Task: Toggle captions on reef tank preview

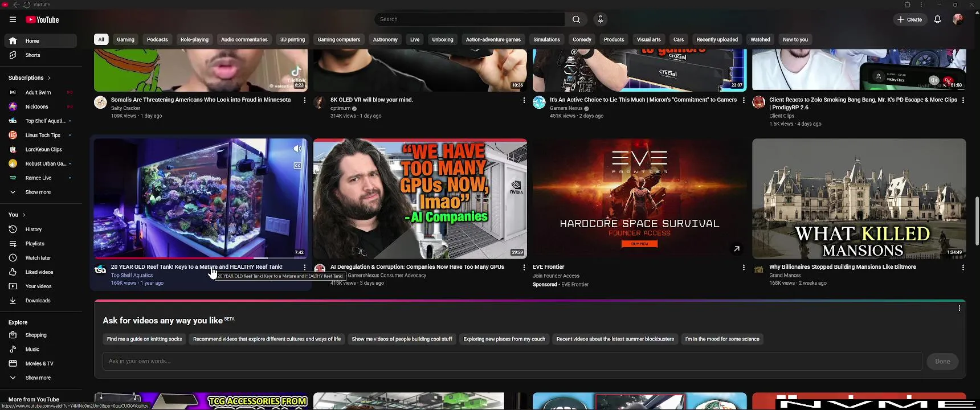Action: point(297,166)
